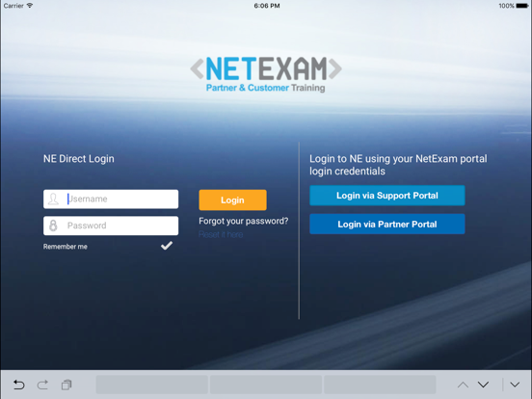
Task: Jump to previous field with up chevron
Action: [463, 385]
